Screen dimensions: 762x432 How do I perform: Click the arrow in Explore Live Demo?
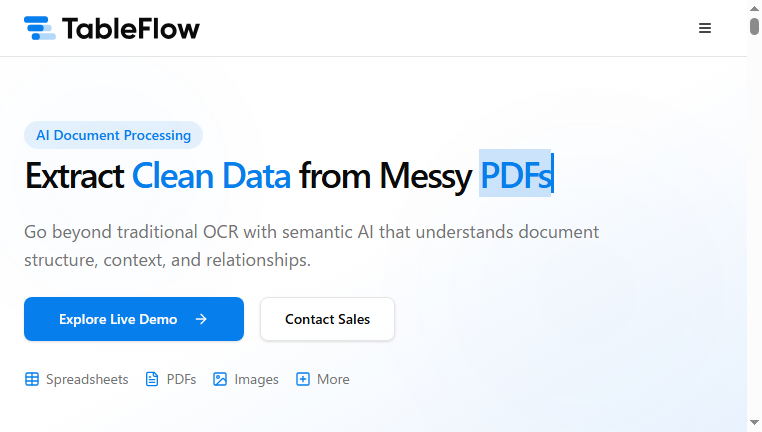pyautogui.click(x=201, y=319)
